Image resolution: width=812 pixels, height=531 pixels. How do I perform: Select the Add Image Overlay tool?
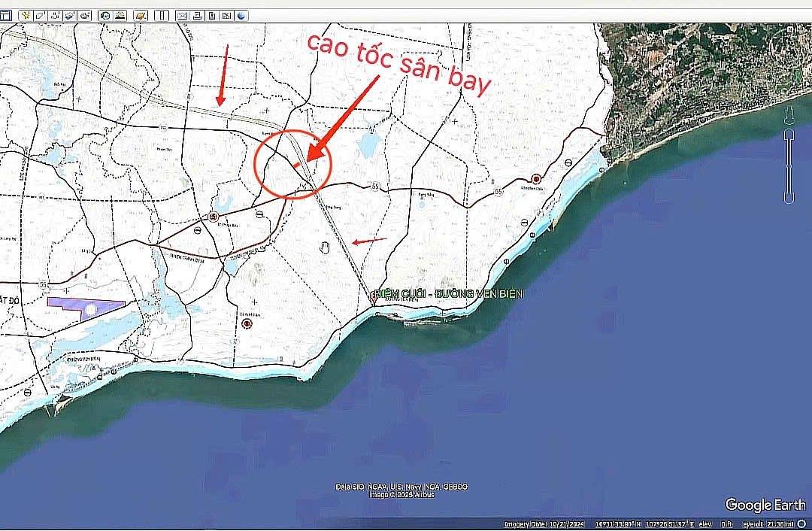point(69,16)
